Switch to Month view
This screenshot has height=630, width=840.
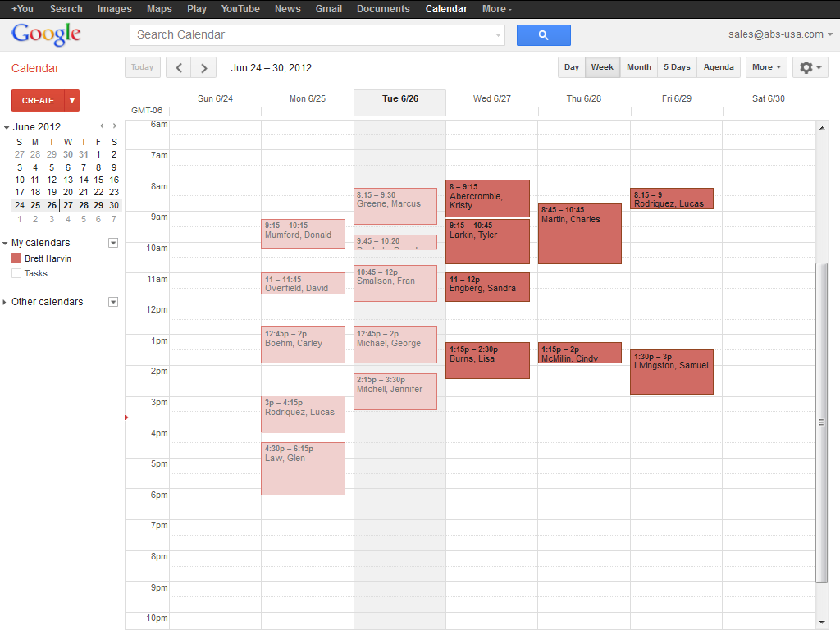(x=638, y=67)
